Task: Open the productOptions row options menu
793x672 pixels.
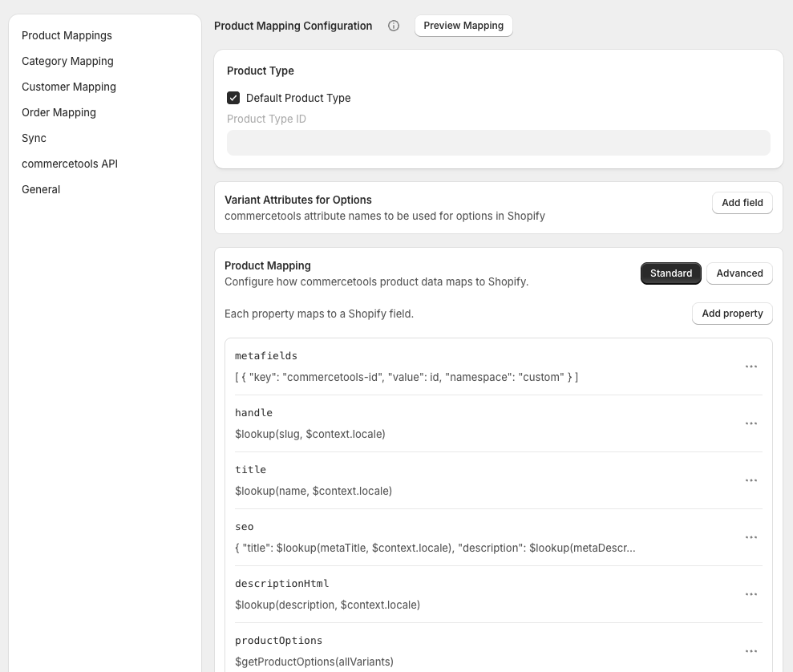Action: coord(751,651)
